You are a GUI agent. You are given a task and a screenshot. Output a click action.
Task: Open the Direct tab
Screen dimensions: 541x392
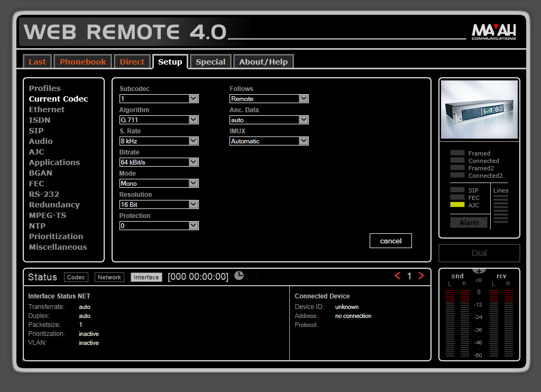132,62
